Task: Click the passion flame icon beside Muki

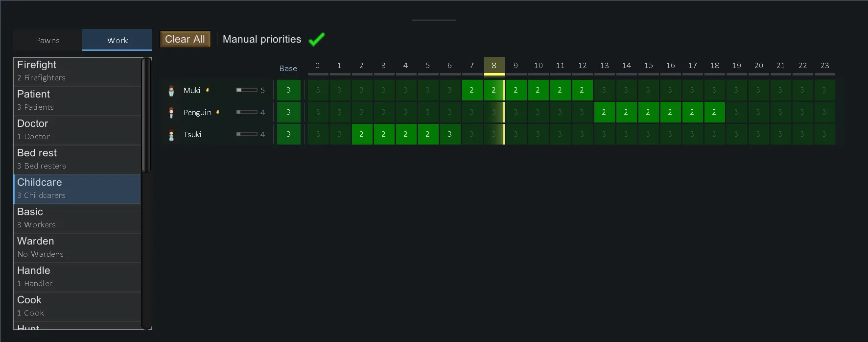Action: pos(208,90)
